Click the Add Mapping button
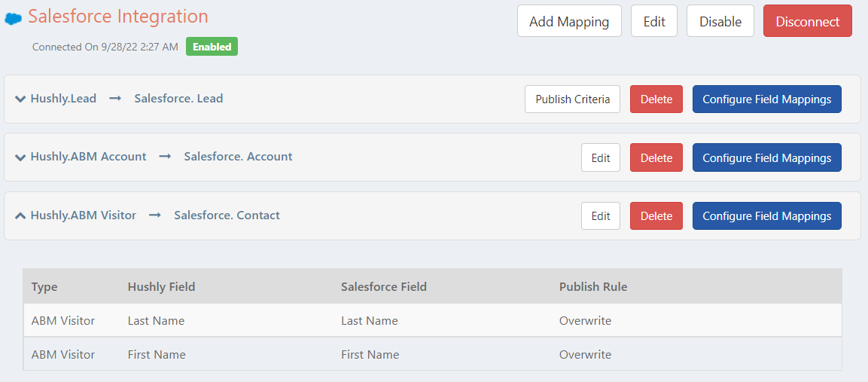This screenshot has height=382, width=868. pos(569,21)
